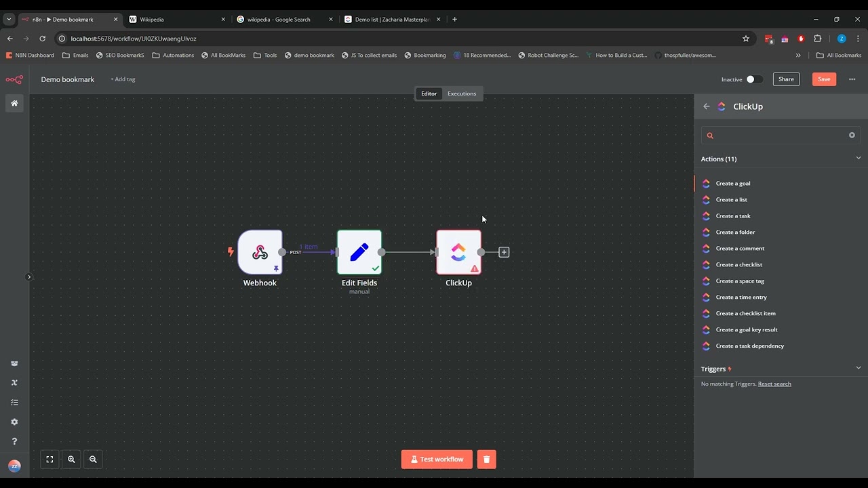The image size is (868, 488).
Task: Open Templates icon in left sidebar
Action: [14, 363]
